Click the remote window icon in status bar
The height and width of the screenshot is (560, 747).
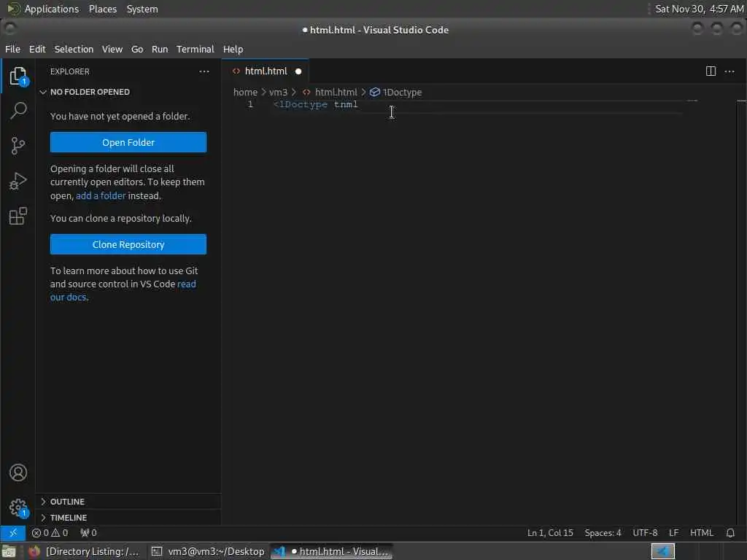click(x=13, y=533)
